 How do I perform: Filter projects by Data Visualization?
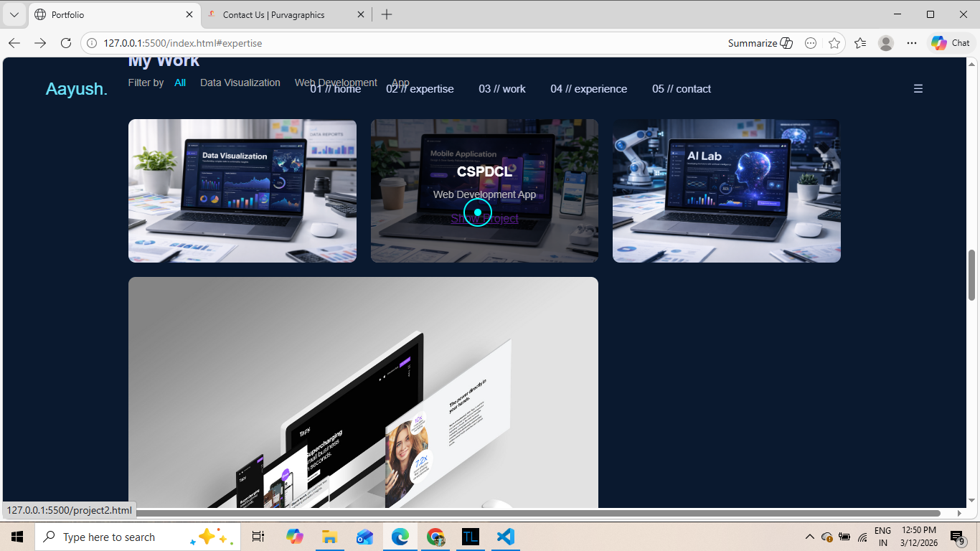(240, 83)
